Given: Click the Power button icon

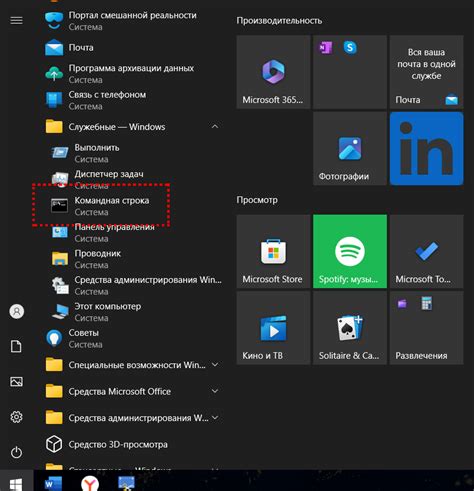Looking at the screenshot, I should coord(16,452).
